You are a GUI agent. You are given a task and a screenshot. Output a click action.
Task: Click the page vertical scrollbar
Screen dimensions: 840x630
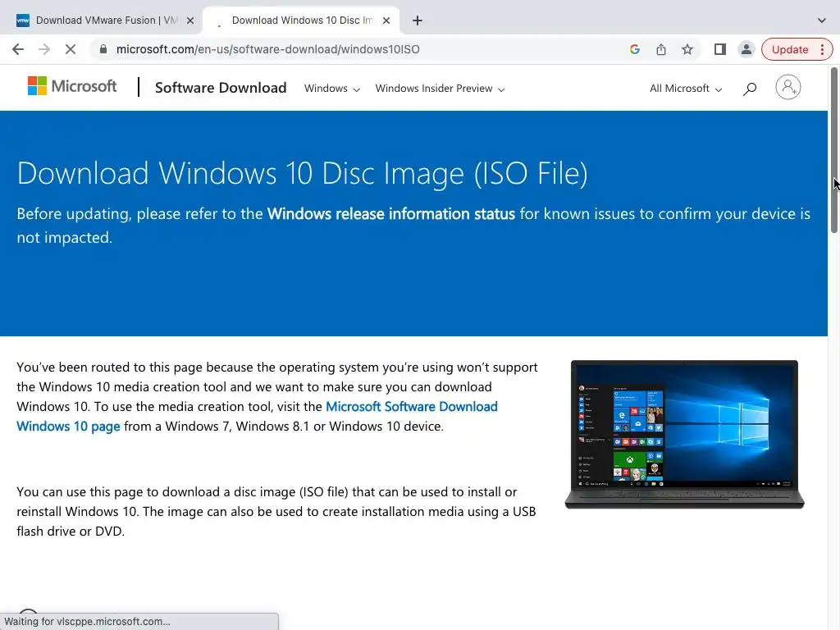pos(833,150)
